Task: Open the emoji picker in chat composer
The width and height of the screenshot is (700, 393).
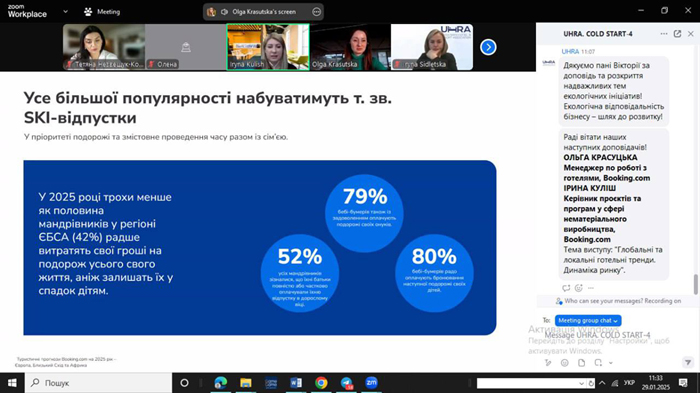Action: pyautogui.click(x=565, y=363)
